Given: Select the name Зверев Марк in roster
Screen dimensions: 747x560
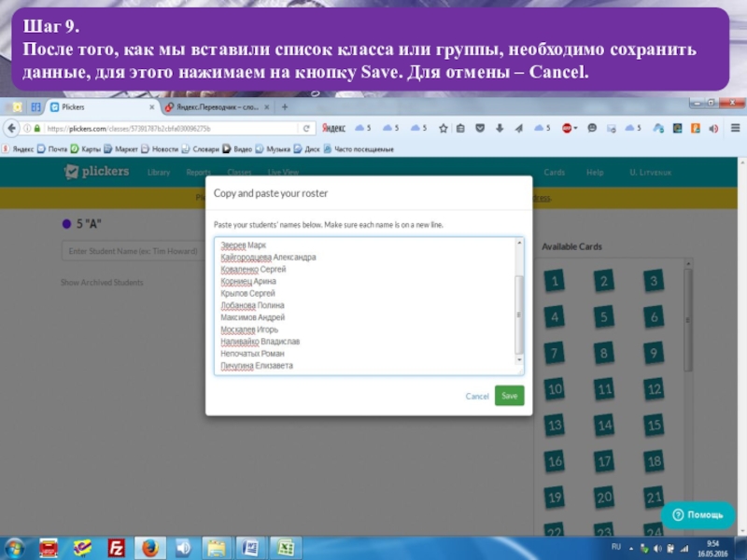Looking at the screenshot, I should [x=243, y=245].
